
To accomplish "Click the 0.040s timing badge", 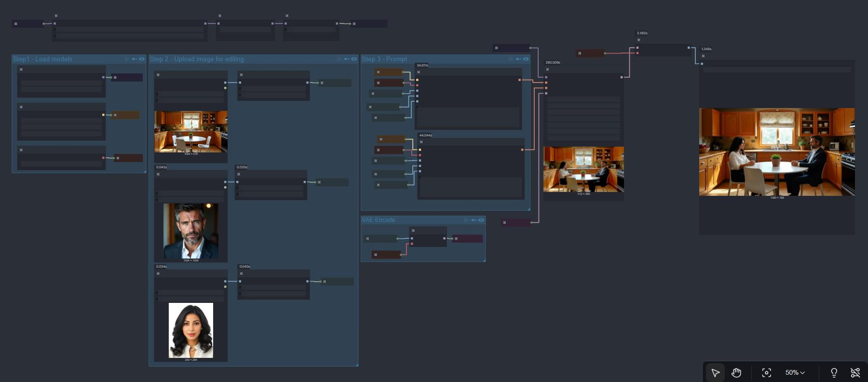I will (245, 266).
